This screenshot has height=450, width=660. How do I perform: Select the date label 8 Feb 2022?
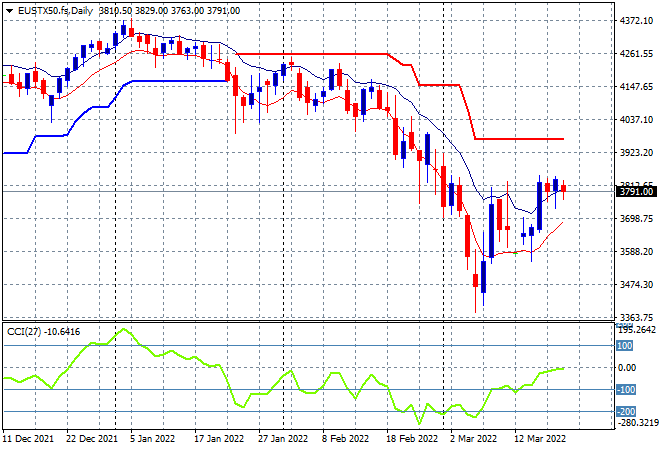click(x=346, y=439)
